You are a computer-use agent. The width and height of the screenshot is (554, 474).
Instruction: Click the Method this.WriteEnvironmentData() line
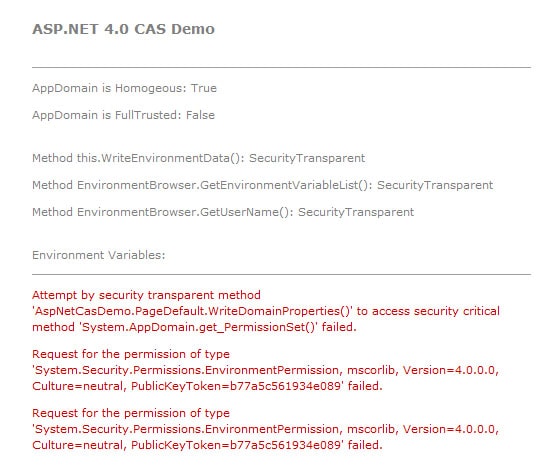pyautogui.click(x=199, y=158)
